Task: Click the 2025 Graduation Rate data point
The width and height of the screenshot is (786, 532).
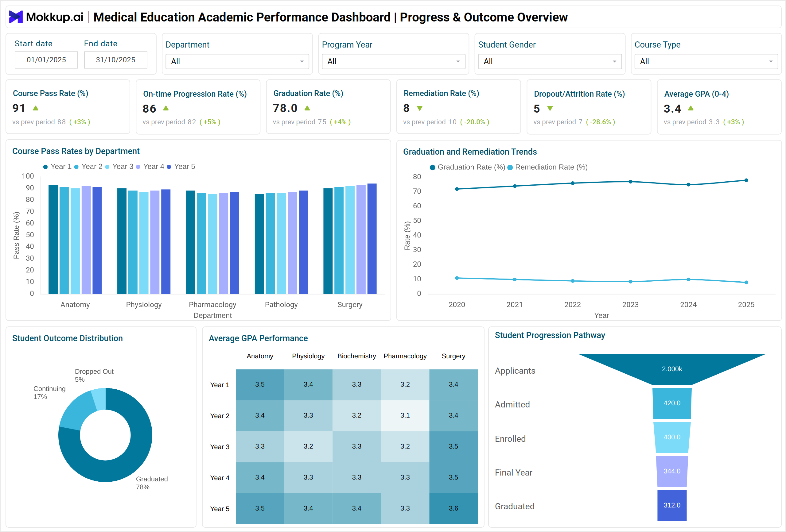Action: pyautogui.click(x=746, y=180)
